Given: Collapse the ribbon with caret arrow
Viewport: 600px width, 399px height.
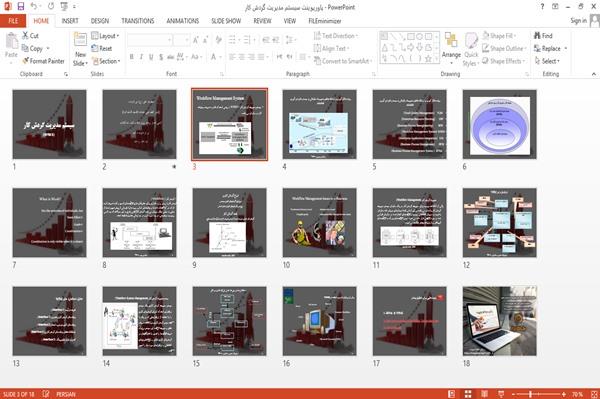Looking at the screenshot, I should (x=593, y=74).
